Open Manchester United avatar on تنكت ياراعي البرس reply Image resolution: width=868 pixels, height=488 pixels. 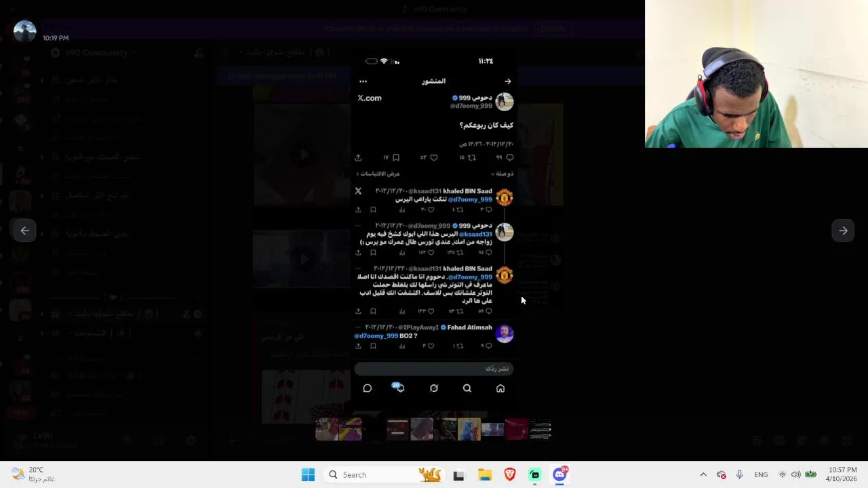(x=504, y=197)
